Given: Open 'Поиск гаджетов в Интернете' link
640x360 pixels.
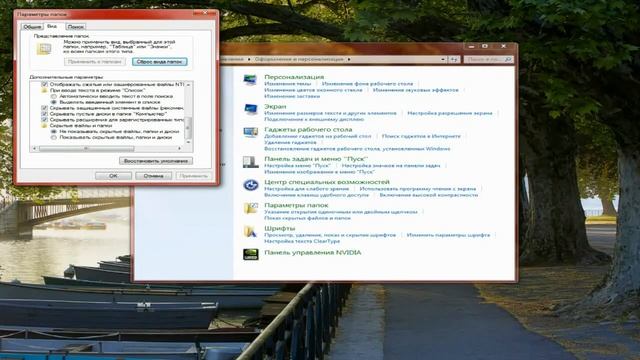Looking at the screenshot, I should coord(421,136).
